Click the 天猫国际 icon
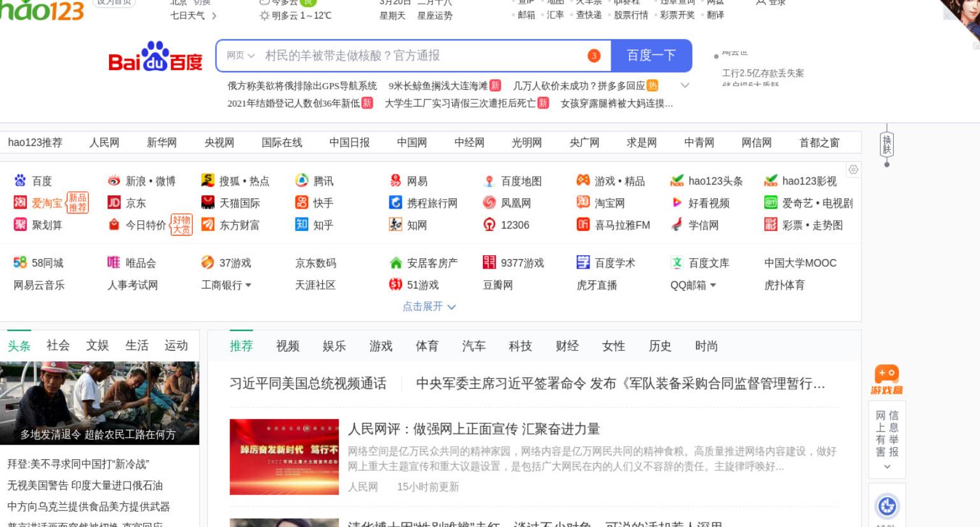Screen dimensions: 980x527 click(x=208, y=203)
